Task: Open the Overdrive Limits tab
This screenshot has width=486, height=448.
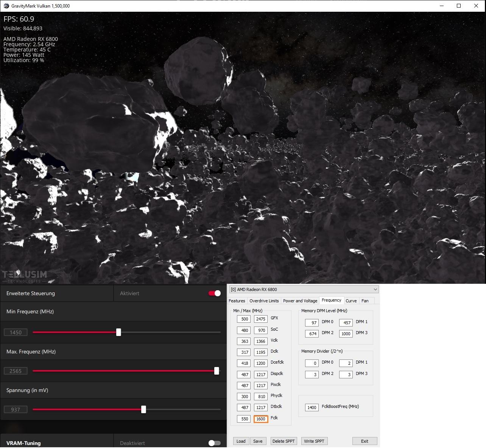Action: [264, 301]
